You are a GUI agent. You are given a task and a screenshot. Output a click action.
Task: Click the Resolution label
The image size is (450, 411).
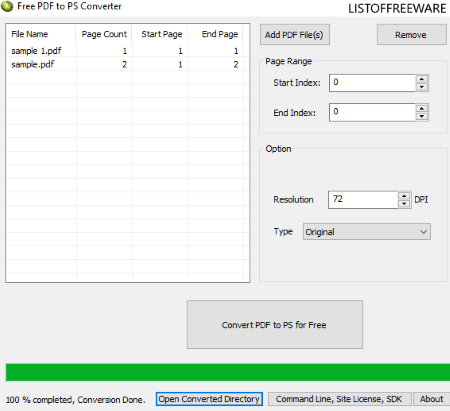click(x=293, y=200)
